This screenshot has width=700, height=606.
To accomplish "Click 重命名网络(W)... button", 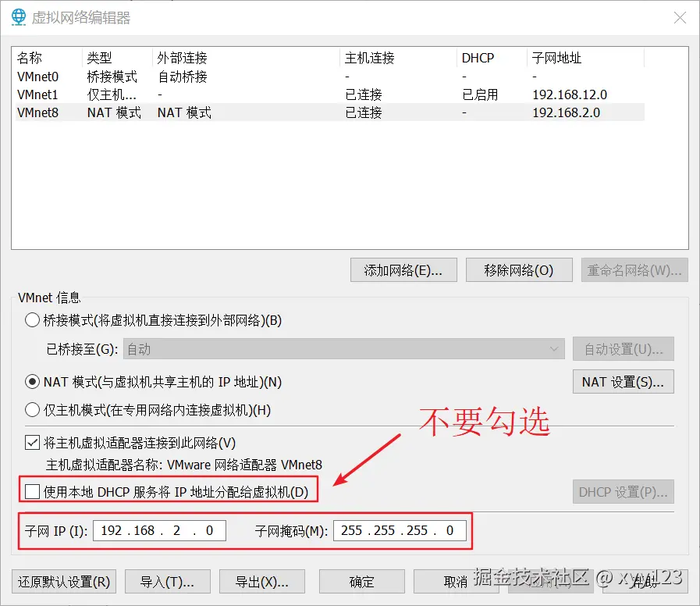I will tap(634, 270).
